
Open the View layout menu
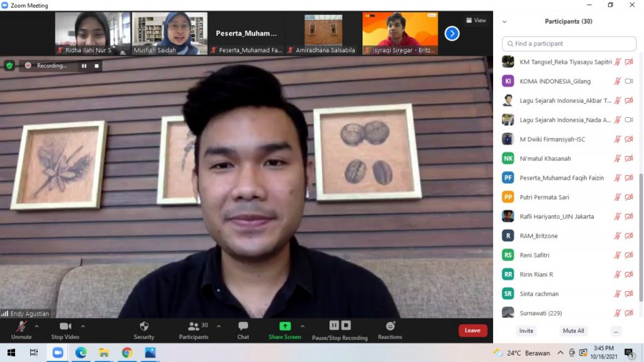click(x=476, y=20)
